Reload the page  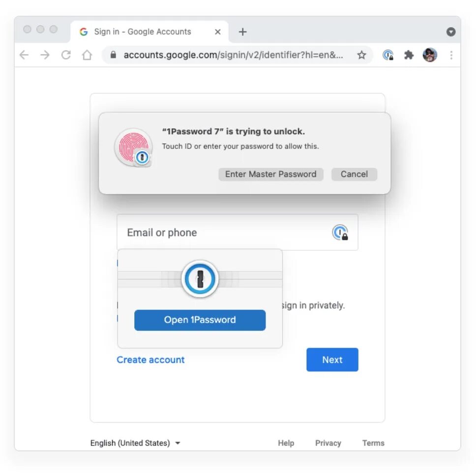pos(66,55)
